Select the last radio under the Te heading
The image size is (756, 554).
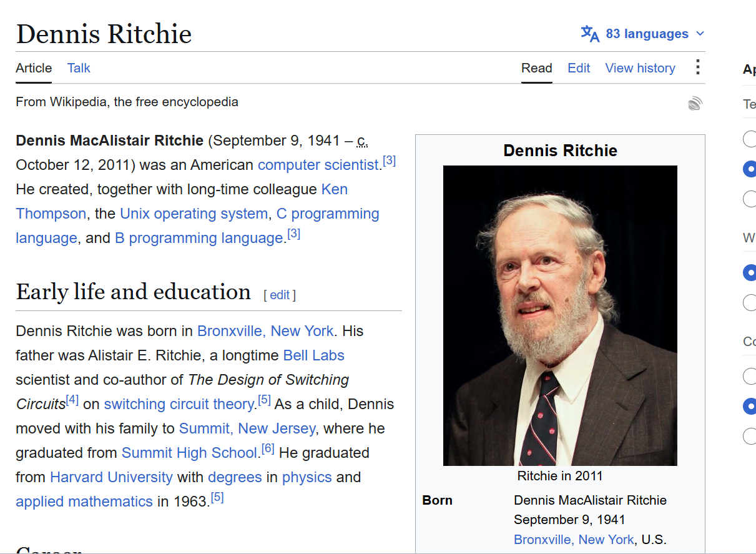[x=750, y=199]
